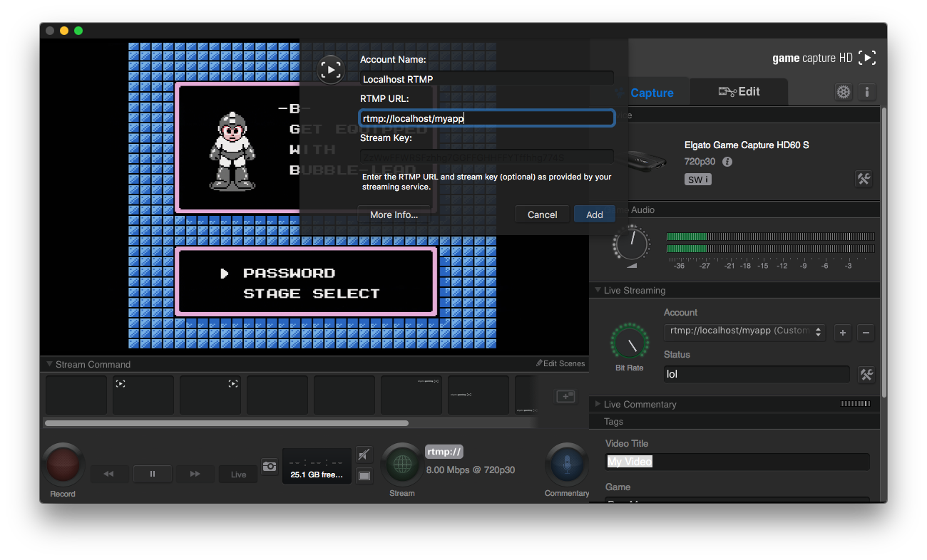Remove streaming account with minus button
Viewport: 927px width, 560px height.
pos(866,333)
